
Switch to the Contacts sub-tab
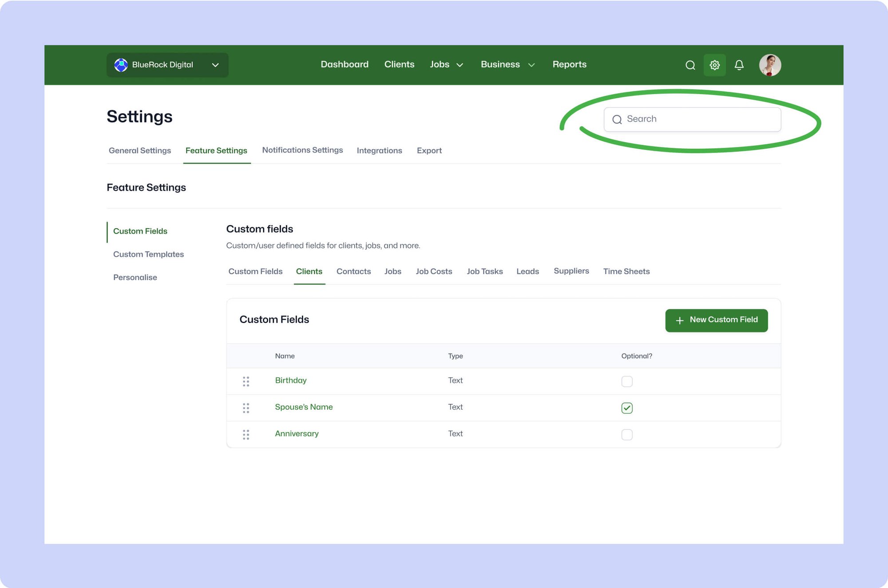click(353, 271)
